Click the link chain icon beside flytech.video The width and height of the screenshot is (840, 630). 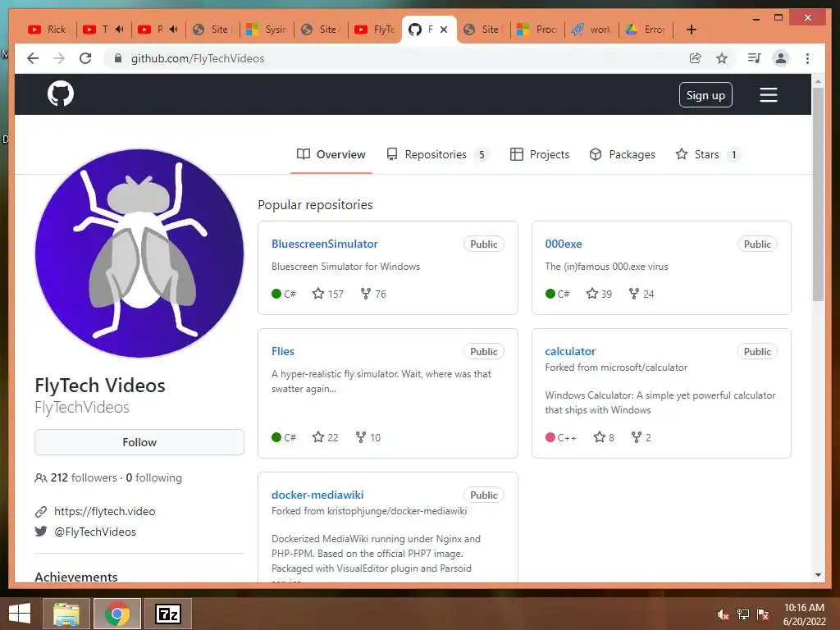(x=41, y=512)
